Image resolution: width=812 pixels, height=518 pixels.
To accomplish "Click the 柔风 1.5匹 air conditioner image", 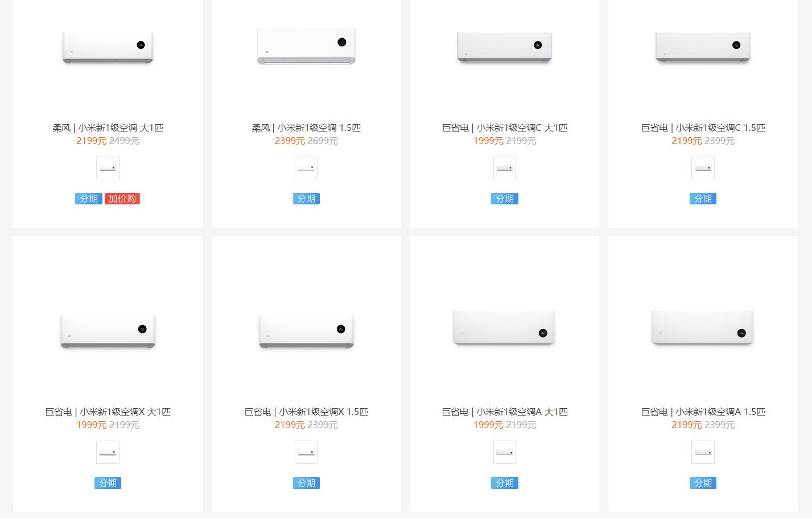I will click(306, 46).
